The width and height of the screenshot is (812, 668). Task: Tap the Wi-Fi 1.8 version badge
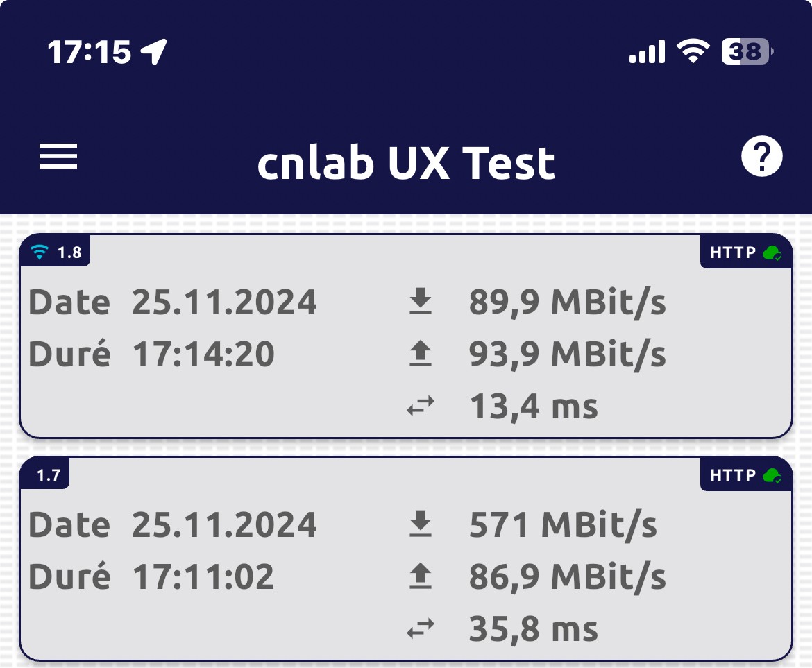point(57,252)
